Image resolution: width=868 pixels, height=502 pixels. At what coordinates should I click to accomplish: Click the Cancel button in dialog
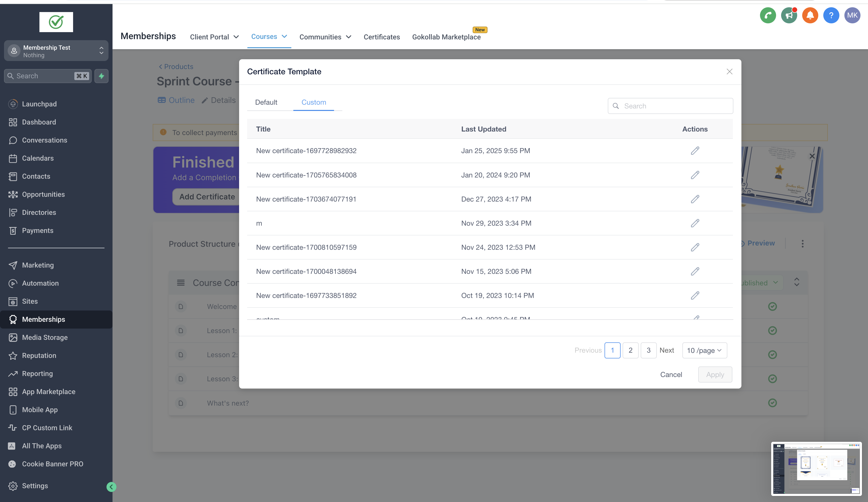pos(671,374)
